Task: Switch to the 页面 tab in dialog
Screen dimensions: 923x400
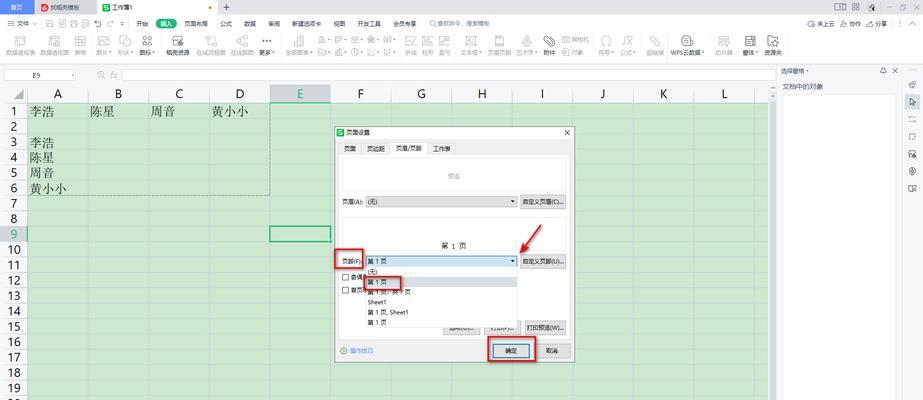Action: point(350,149)
